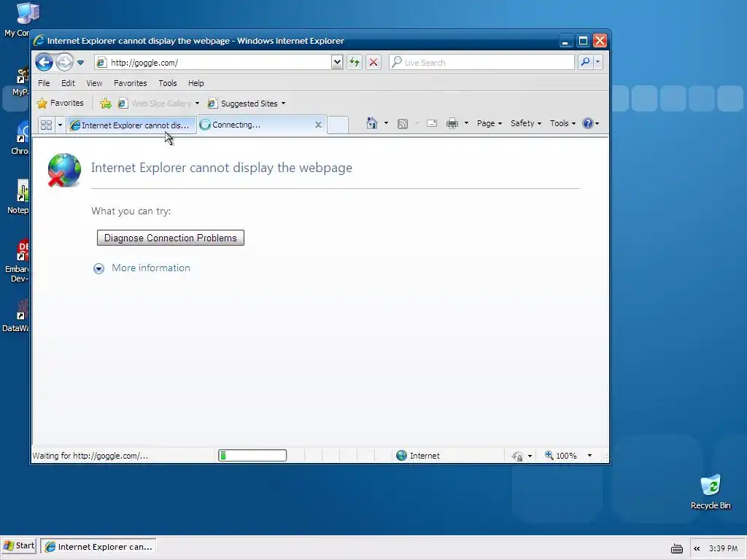
Task: Click the More information link text
Action: [x=150, y=268]
